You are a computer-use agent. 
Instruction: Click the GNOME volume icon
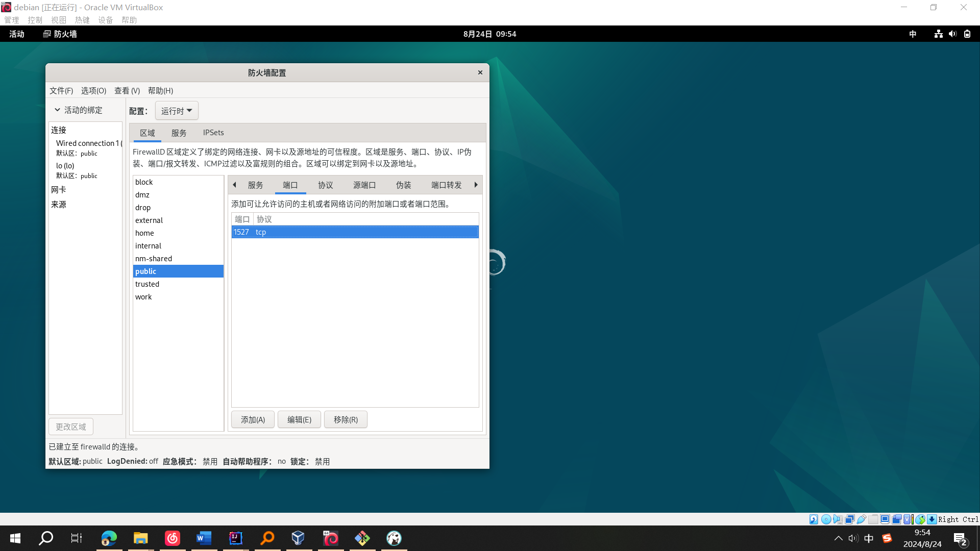952,34
